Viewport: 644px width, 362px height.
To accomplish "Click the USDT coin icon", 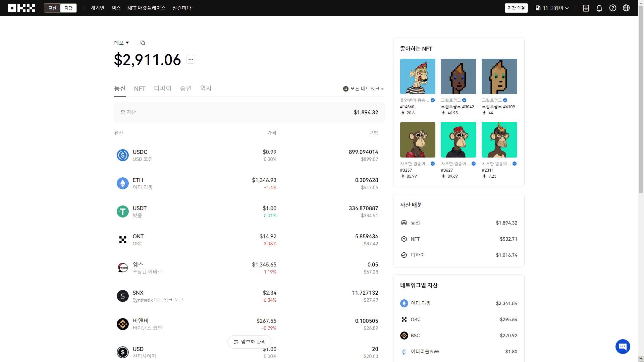I will 123,212.
